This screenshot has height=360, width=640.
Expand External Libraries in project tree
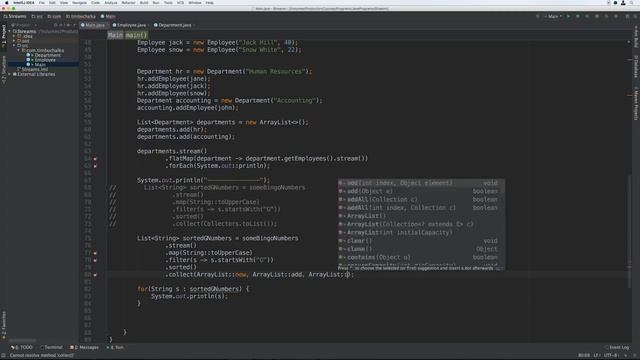pyautogui.click(x=10, y=74)
